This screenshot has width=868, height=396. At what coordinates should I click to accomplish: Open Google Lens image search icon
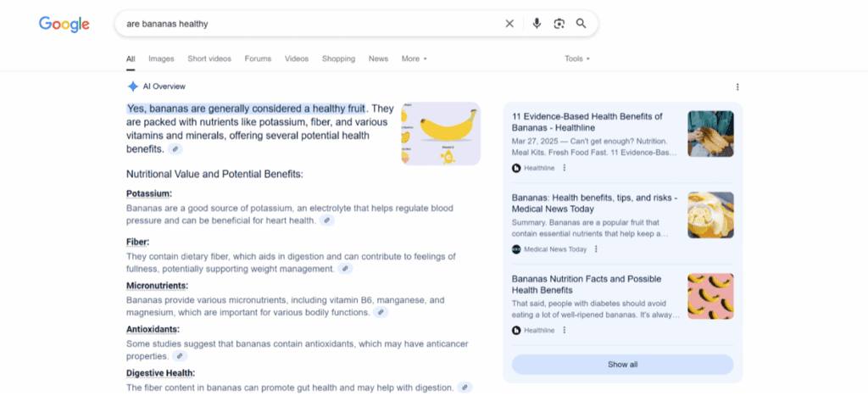click(x=559, y=24)
